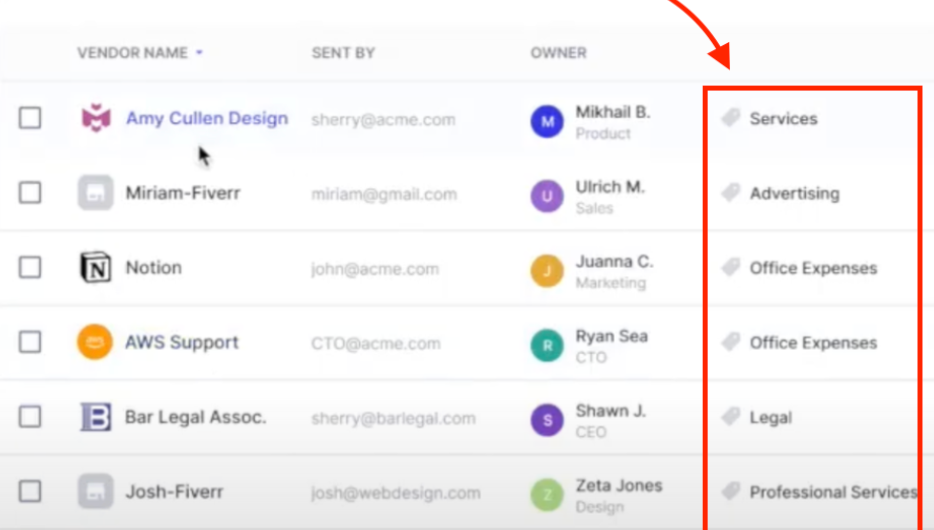Tick the Josh-Fiverr row checkbox
This screenshot has height=530, width=934.
(x=31, y=492)
